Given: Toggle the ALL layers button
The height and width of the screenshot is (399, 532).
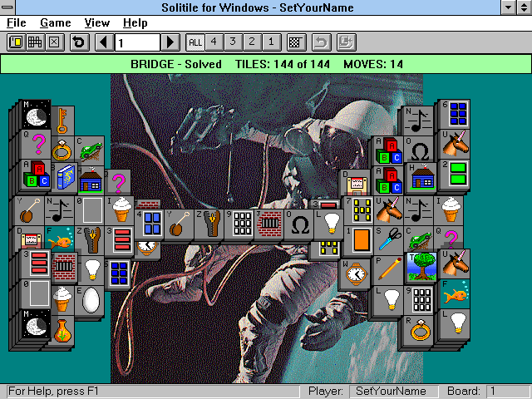Looking at the screenshot, I should click(x=195, y=42).
